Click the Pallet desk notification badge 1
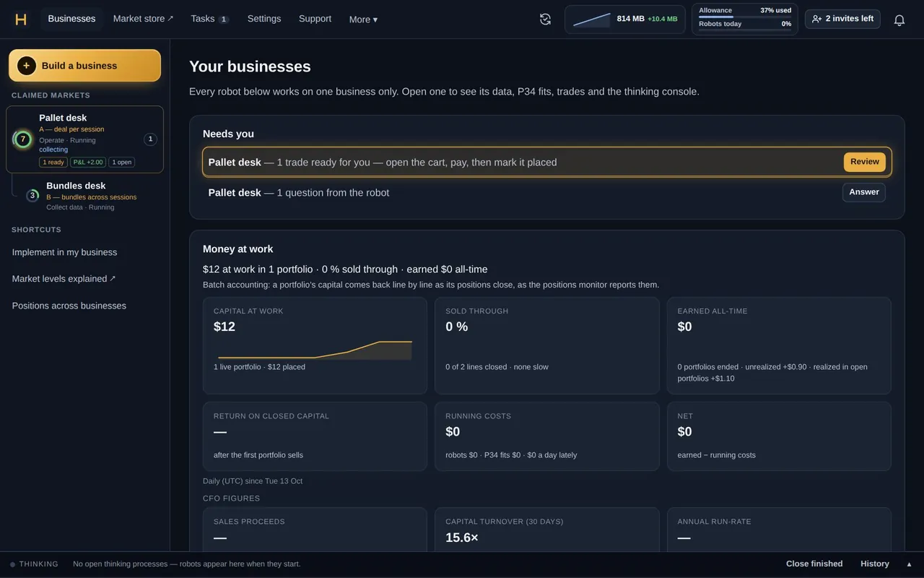Screen dimensions: 924x578 pyautogui.click(x=150, y=139)
